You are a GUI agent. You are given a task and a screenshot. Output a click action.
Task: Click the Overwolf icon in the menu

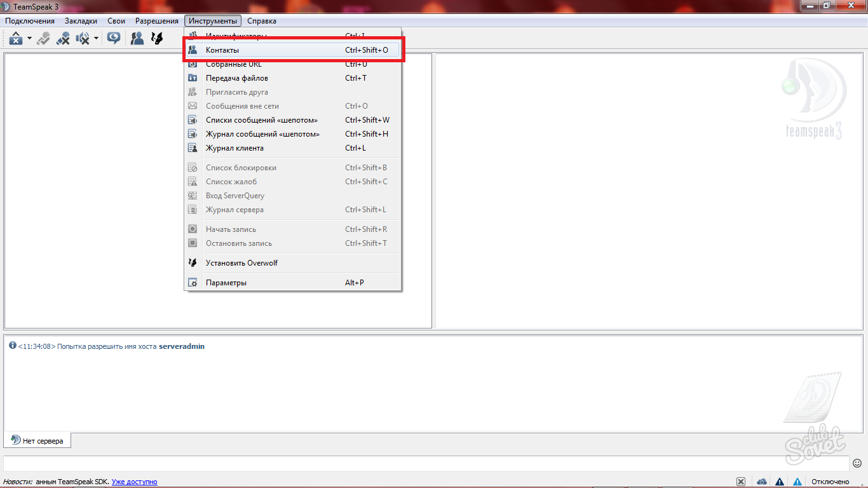[193, 263]
